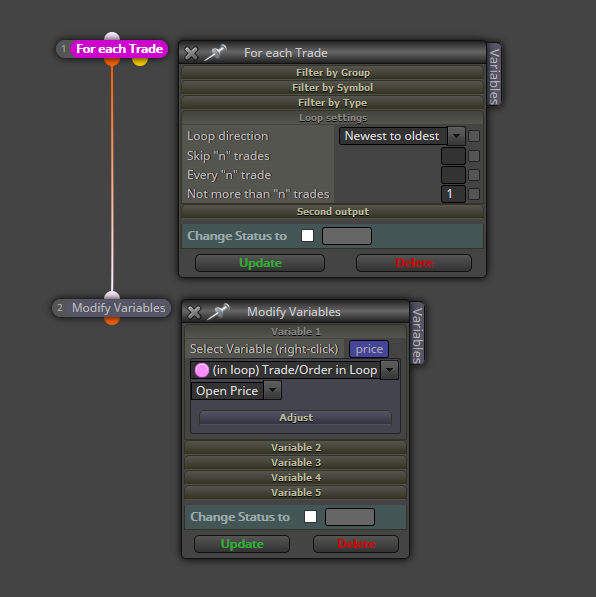This screenshot has width=596, height=597.
Task: Click top input connector of For each Trade node
Action: point(112,36)
